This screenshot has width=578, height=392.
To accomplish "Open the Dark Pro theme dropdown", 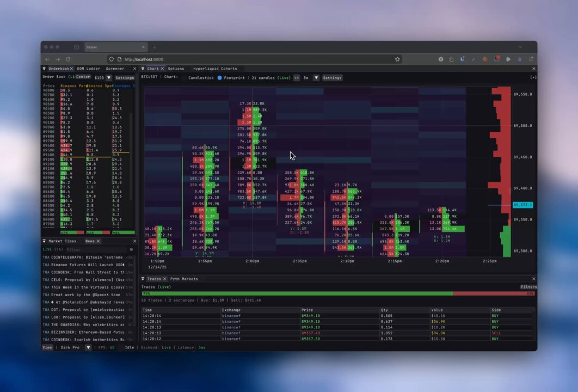I will 88,347.
